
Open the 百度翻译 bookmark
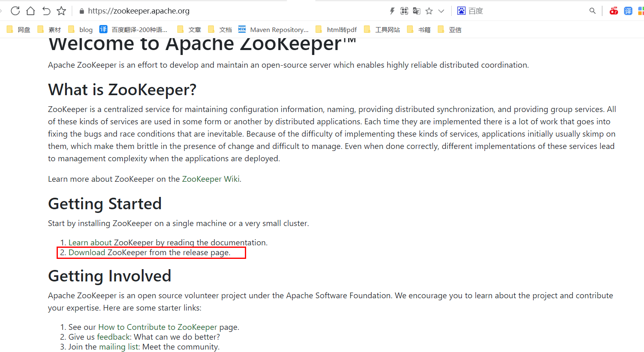pyautogui.click(x=133, y=30)
